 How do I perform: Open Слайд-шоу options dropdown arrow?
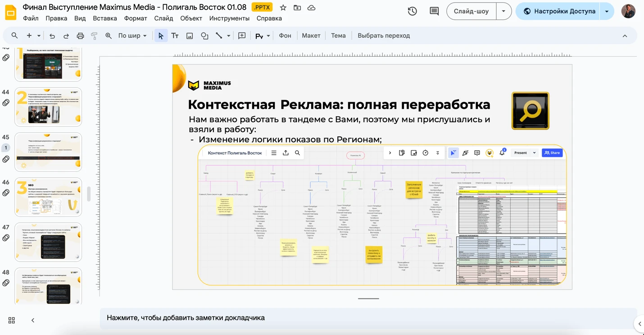503,11
